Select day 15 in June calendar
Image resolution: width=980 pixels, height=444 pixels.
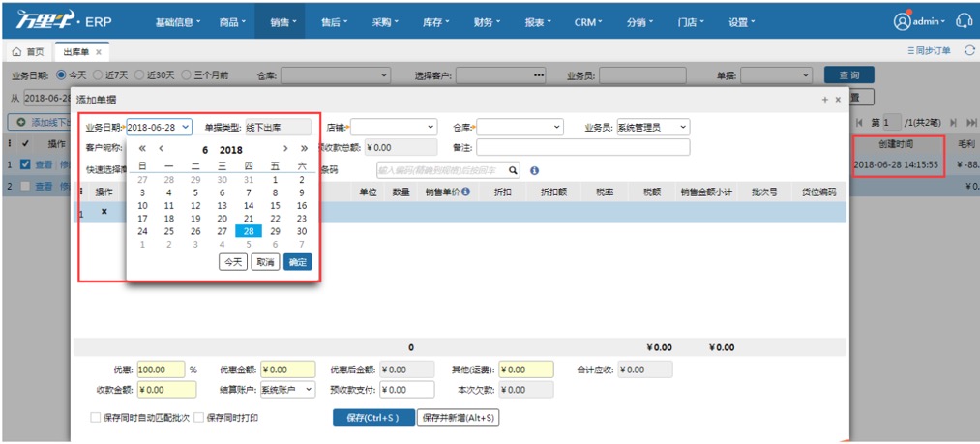pos(275,205)
